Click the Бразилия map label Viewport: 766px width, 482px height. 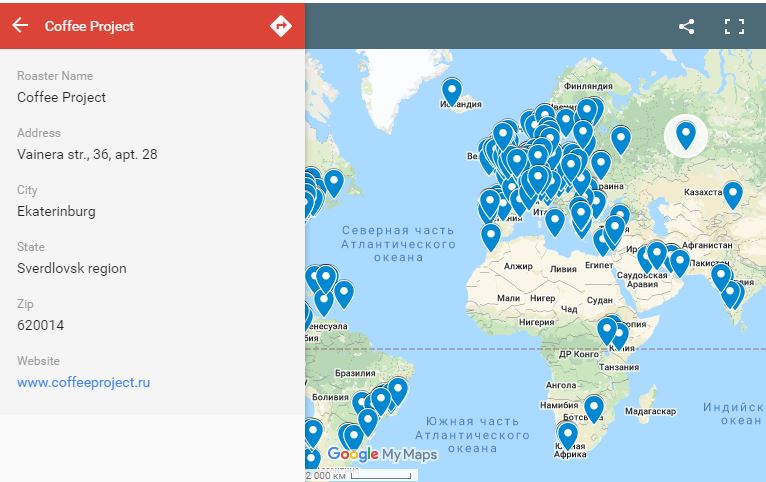click(355, 373)
